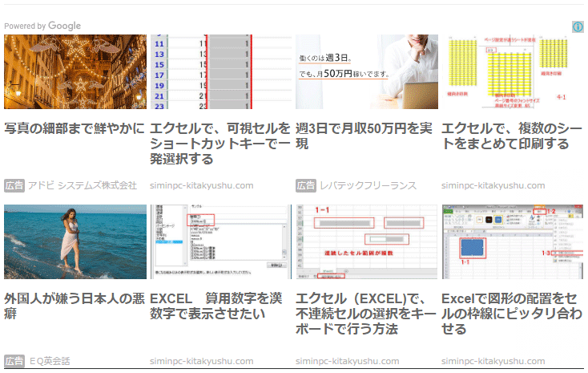Open 'EXCEL 算用数字を漢数字で表示させたい' article
The image size is (588, 373).
(x=216, y=306)
